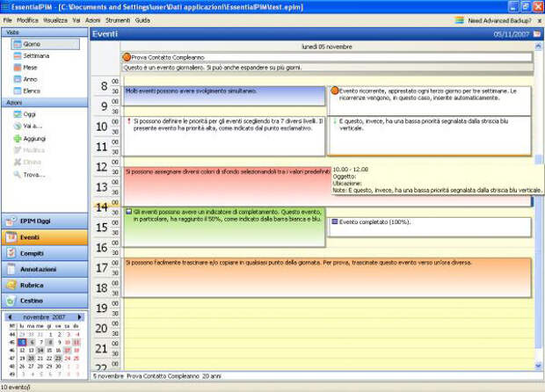The image size is (545, 392).
Task: Click the 50% completion indicator icon
Action: coord(128,212)
